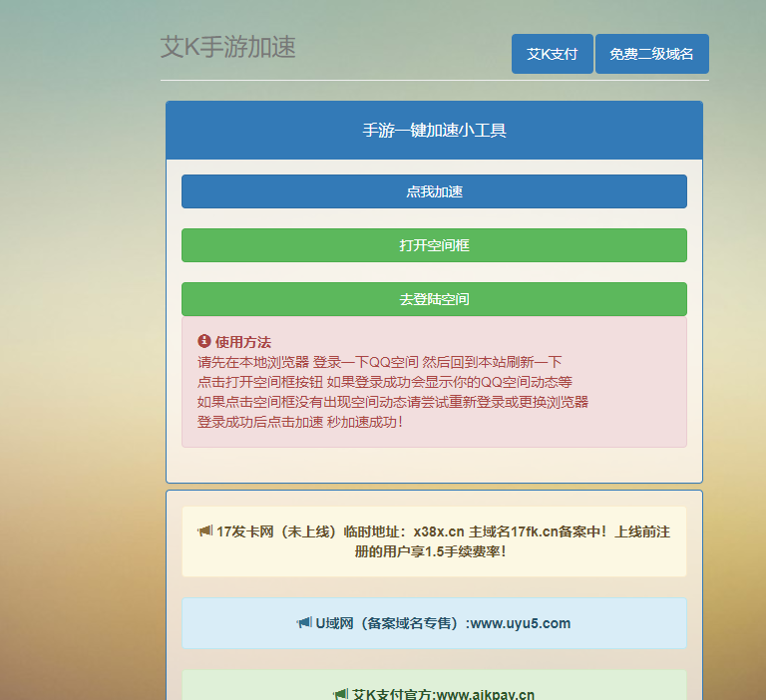Click the green 打开空间框 button
Image resolution: width=766 pixels, height=700 pixels.
pos(434,245)
